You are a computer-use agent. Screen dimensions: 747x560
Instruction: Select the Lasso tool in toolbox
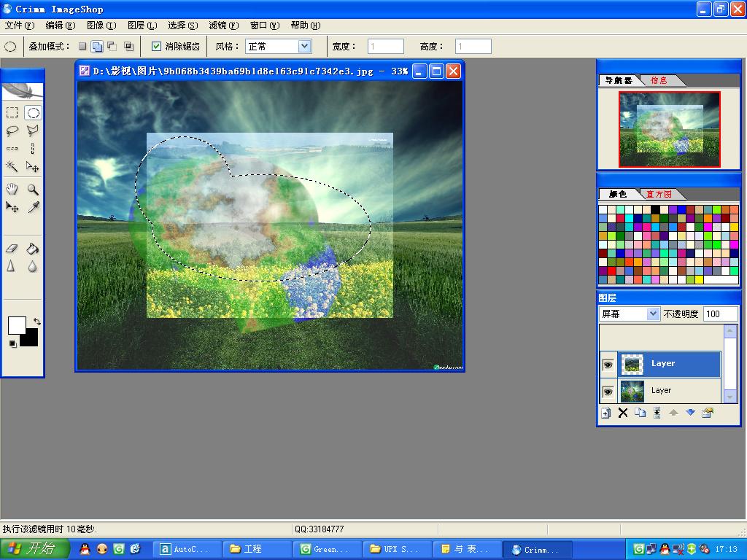point(12,131)
